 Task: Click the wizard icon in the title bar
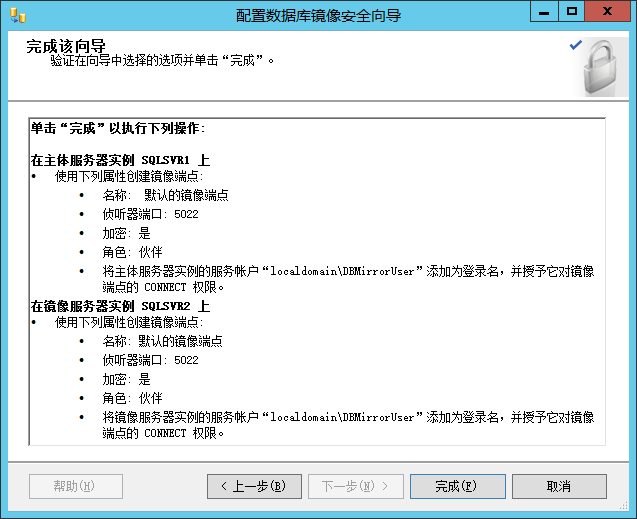coord(17,14)
